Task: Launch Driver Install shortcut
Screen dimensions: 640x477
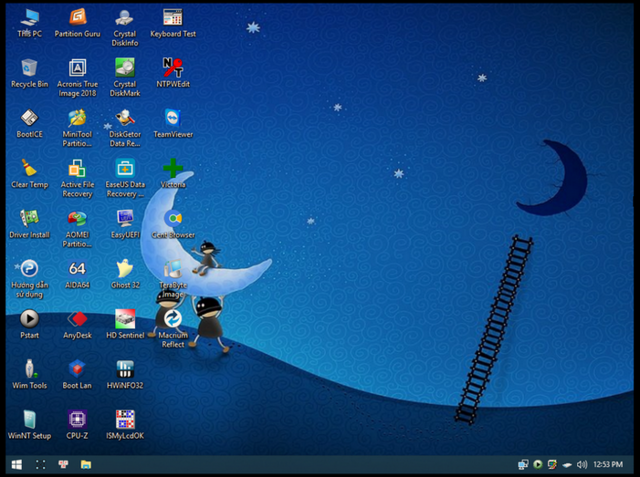Action: [29, 224]
